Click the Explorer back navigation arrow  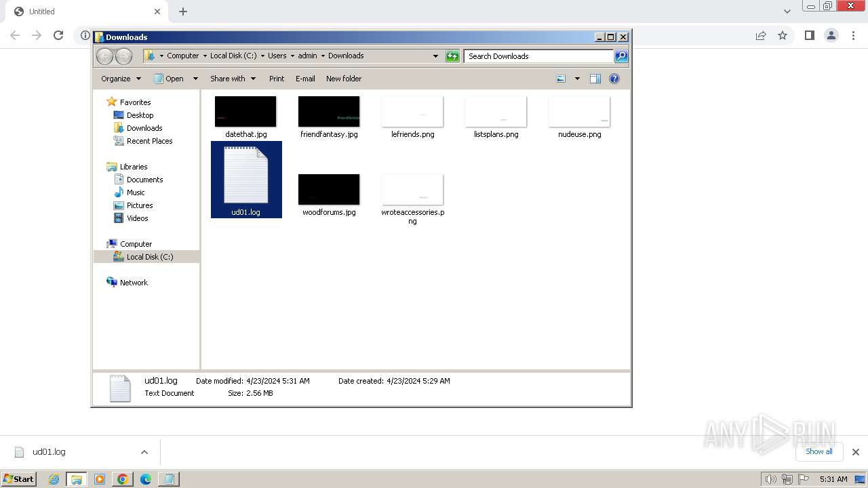tap(104, 56)
